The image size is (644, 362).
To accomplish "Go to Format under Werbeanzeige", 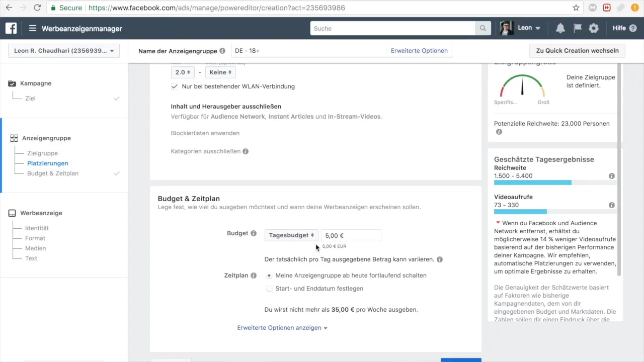I will 35,238.
